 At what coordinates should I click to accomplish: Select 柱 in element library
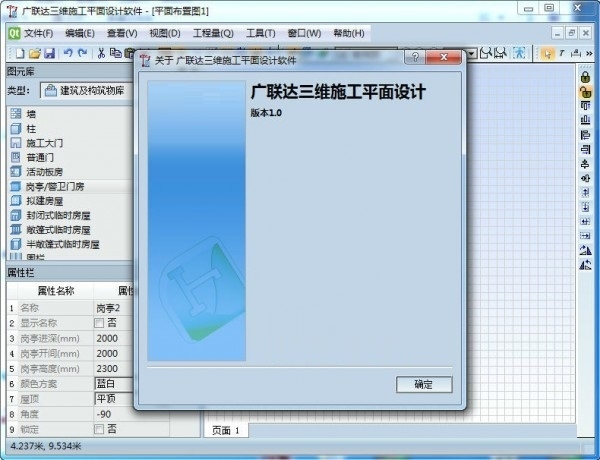[71, 129]
